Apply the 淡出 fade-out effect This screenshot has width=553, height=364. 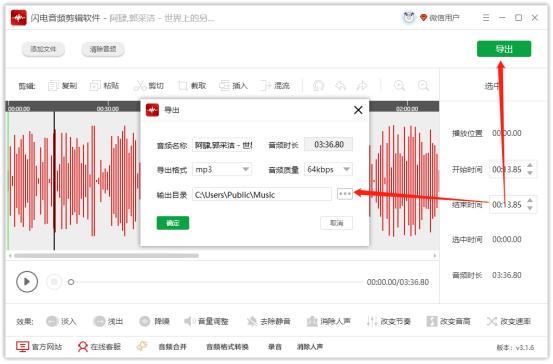[108, 321]
